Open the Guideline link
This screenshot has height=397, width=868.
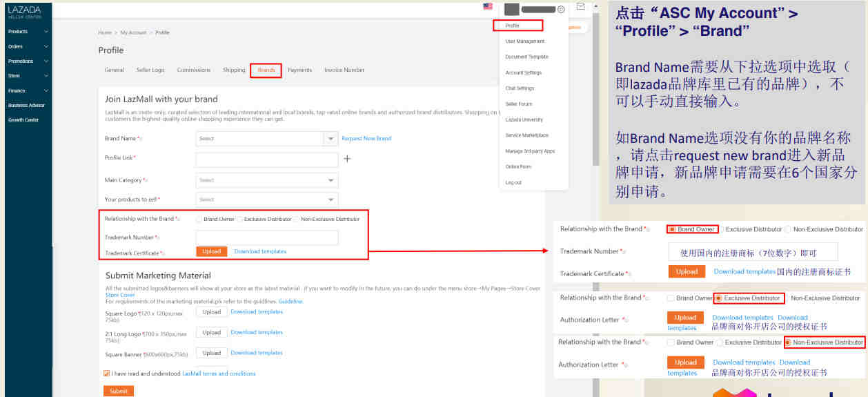[290, 302]
